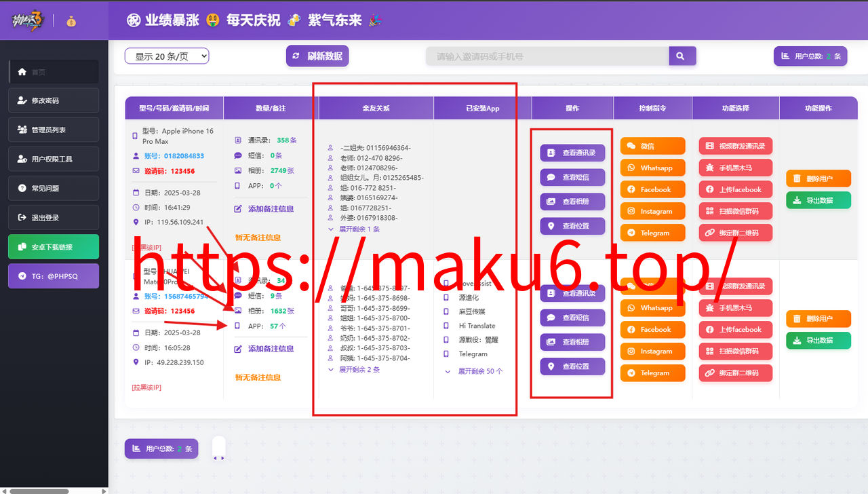Select 退出登录 in the sidebar

coord(54,217)
